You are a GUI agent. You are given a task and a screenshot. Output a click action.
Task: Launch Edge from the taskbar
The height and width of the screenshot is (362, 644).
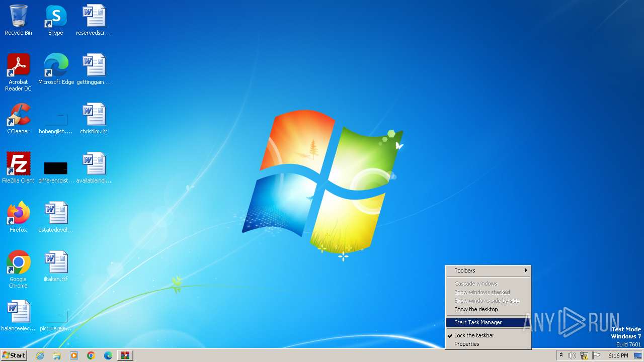click(x=108, y=355)
